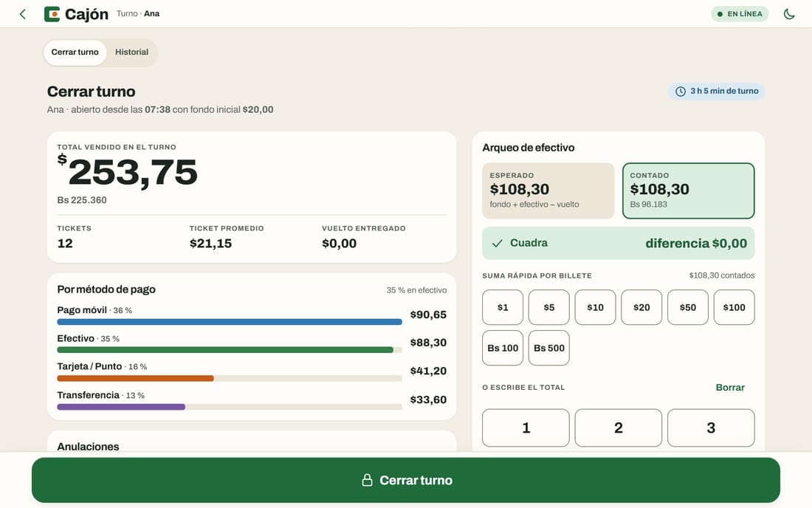Click the Cajón logo icon

click(52, 14)
